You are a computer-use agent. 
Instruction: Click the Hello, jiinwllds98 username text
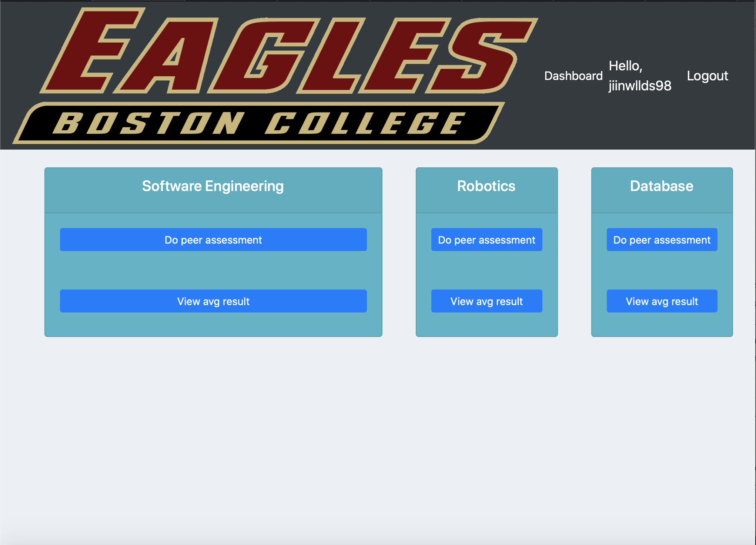point(640,76)
